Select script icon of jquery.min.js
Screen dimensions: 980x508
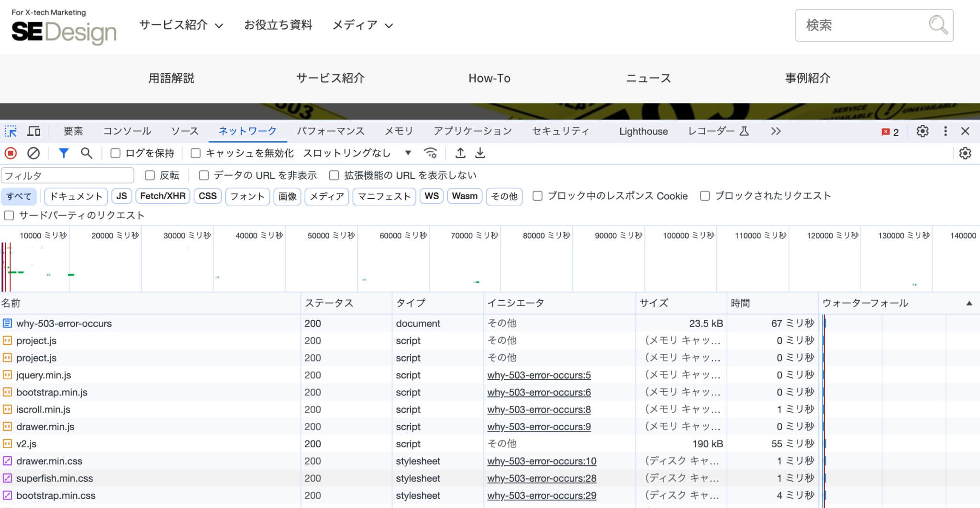[x=7, y=375]
